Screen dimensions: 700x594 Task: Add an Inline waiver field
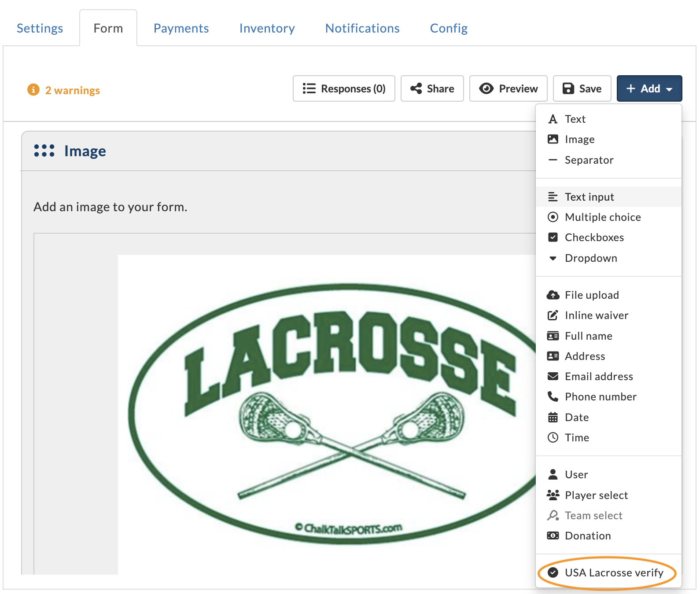click(x=608, y=315)
